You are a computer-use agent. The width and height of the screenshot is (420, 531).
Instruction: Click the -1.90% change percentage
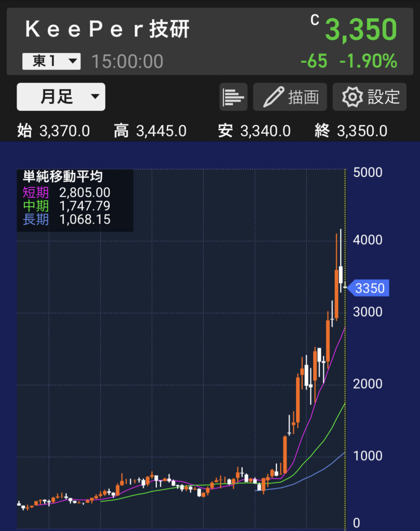pos(368,61)
